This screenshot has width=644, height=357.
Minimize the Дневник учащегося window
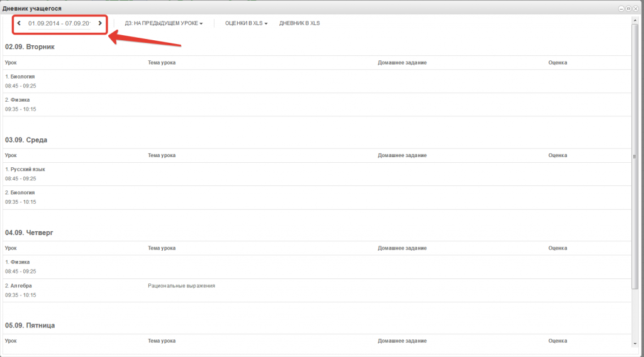click(x=621, y=9)
